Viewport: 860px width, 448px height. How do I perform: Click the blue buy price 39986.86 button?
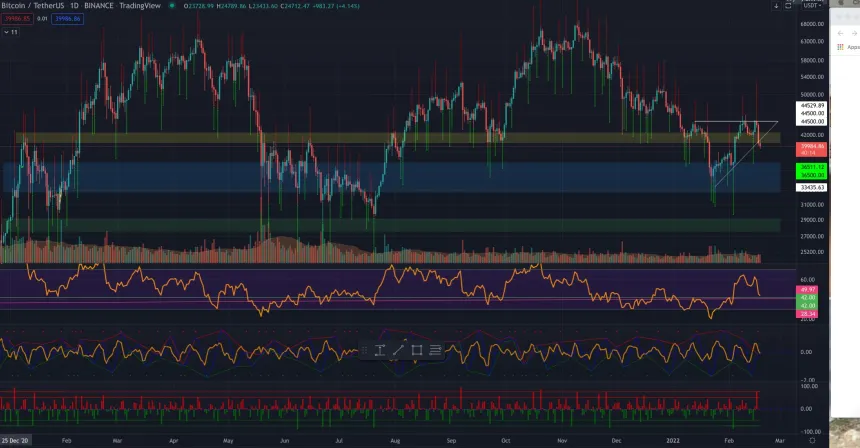67,19
